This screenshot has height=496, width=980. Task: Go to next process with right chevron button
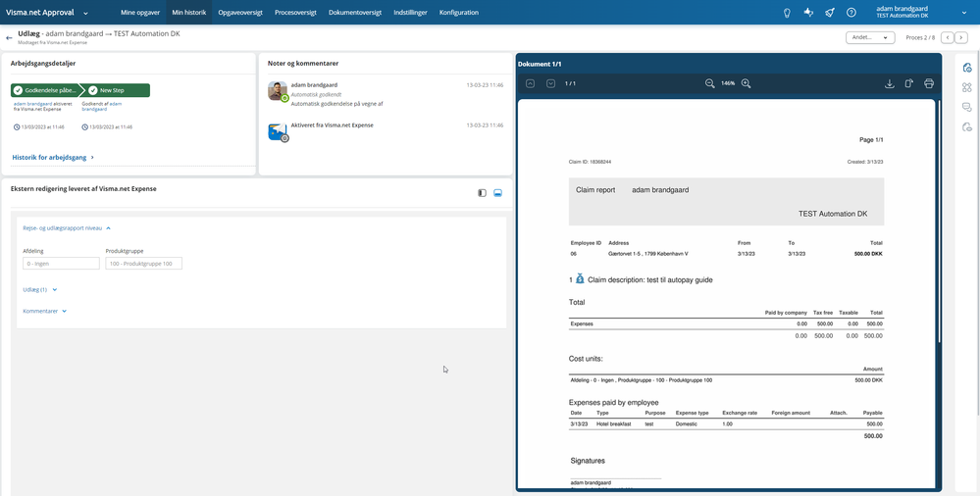coord(961,37)
